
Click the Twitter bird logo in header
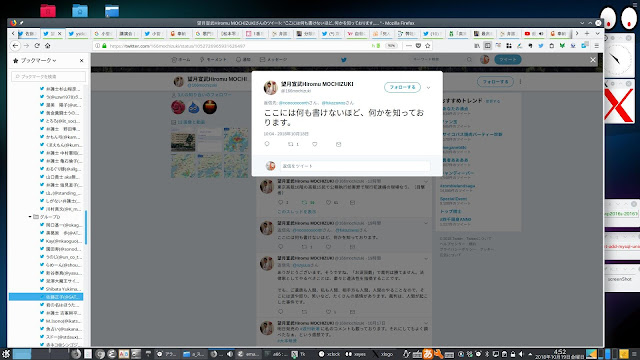(x=344, y=60)
